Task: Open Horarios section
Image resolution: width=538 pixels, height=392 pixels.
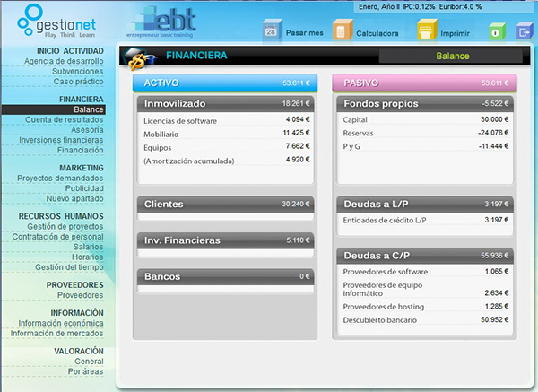Action: pos(88,257)
